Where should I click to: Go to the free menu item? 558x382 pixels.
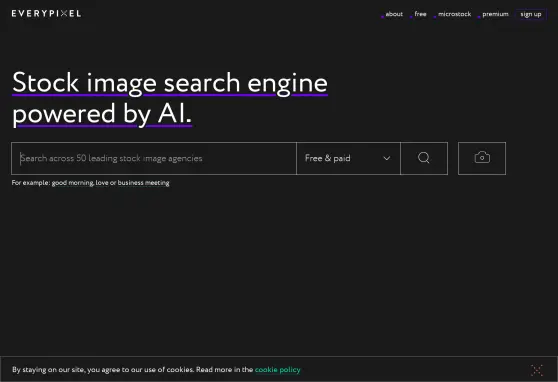pyautogui.click(x=420, y=14)
